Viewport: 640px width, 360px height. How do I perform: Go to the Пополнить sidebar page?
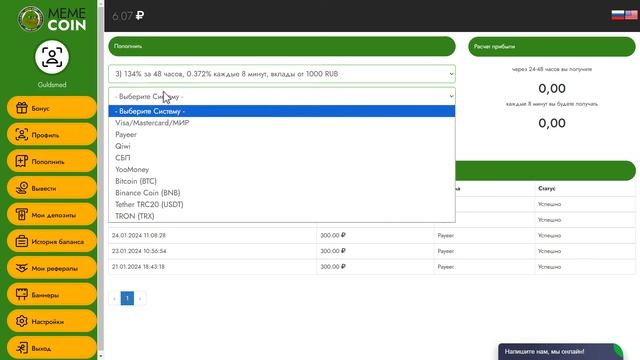click(x=52, y=161)
